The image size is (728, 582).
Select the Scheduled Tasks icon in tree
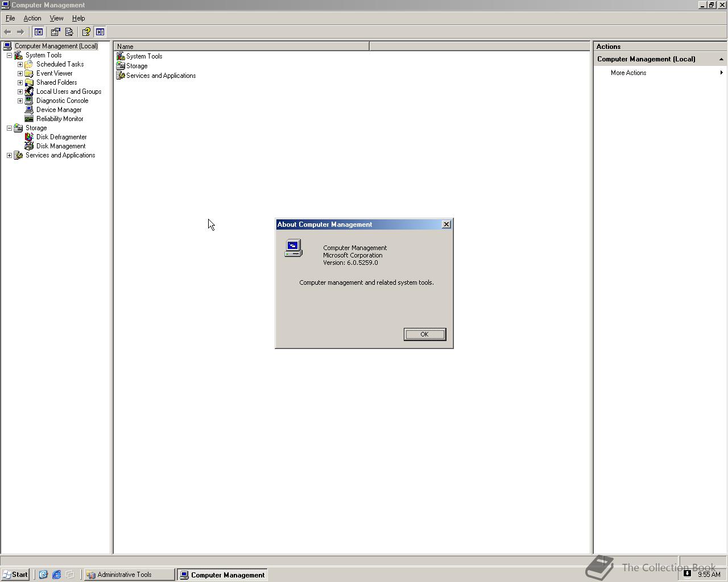tap(29, 64)
